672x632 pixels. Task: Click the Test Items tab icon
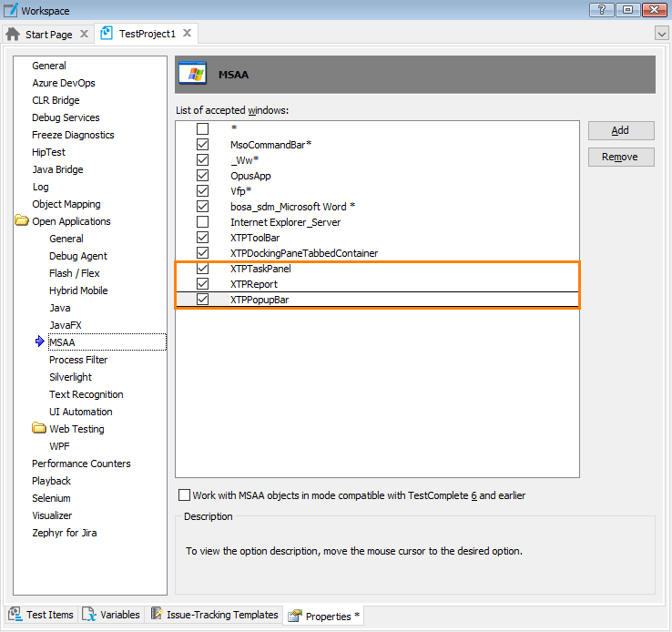click(15, 615)
